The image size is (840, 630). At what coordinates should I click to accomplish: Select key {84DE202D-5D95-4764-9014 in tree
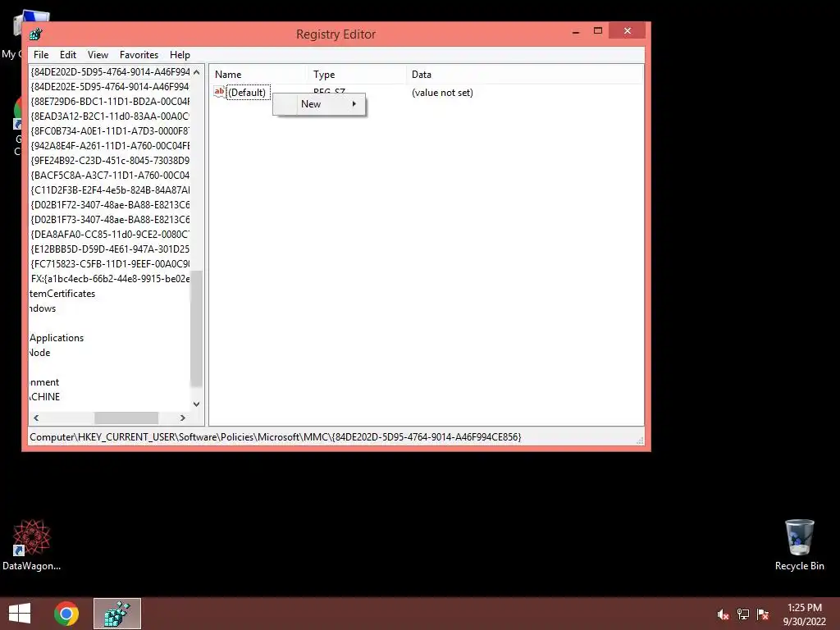110,72
